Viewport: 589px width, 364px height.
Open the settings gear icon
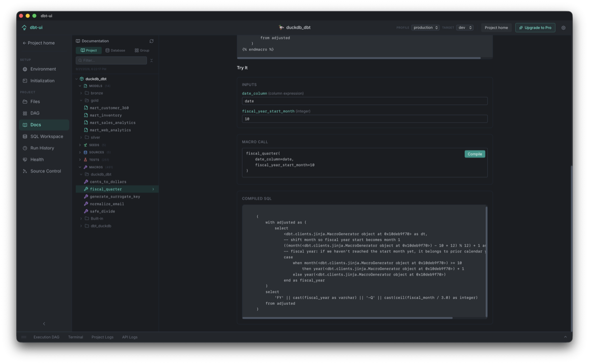[x=563, y=28]
